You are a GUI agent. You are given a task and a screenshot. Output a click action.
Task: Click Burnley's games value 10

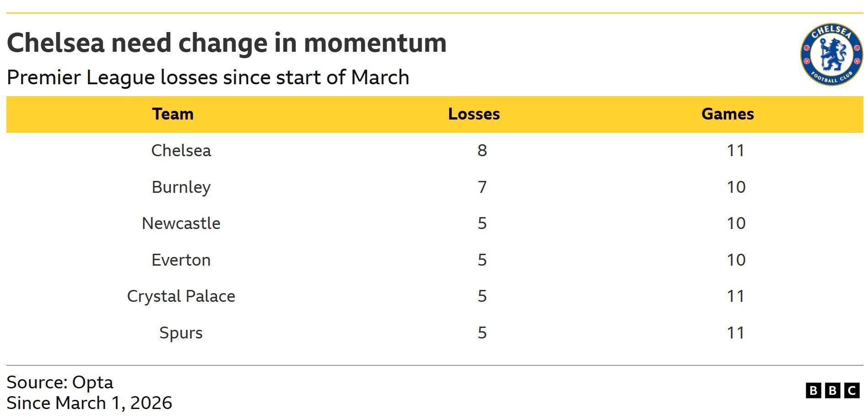[736, 187]
